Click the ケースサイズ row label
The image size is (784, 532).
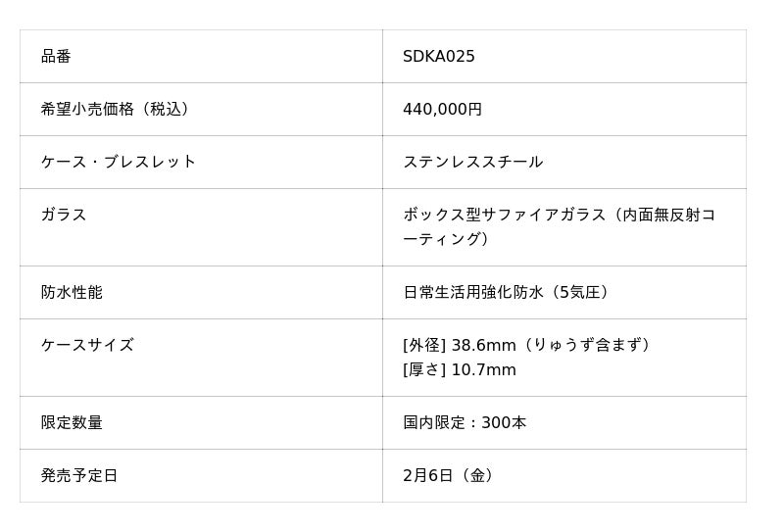click(87, 345)
